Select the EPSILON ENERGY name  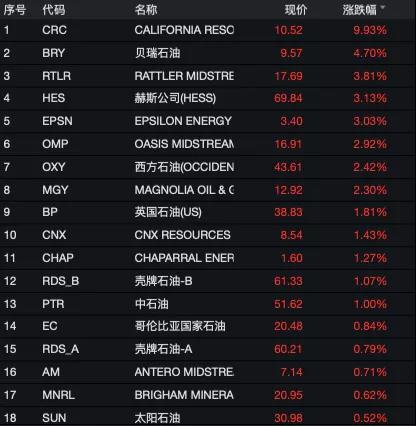(x=183, y=121)
